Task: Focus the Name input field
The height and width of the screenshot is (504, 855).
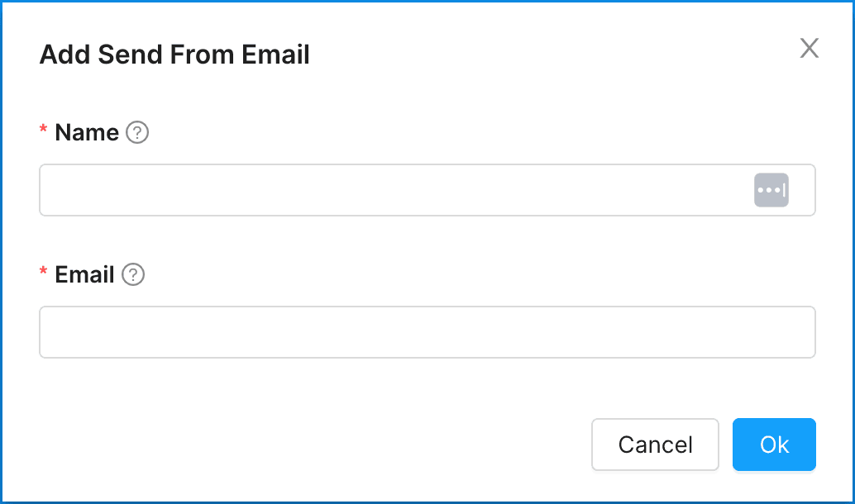Action: [x=389, y=190]
